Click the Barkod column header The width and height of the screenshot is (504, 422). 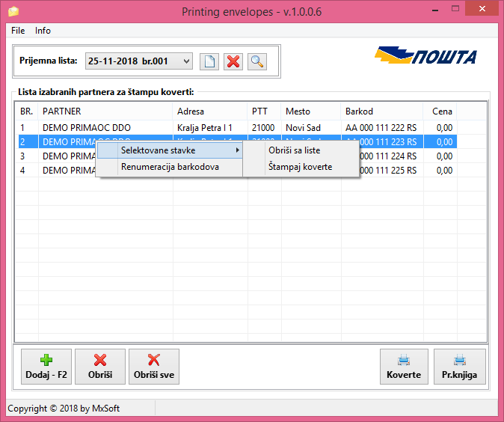[382, 111]
